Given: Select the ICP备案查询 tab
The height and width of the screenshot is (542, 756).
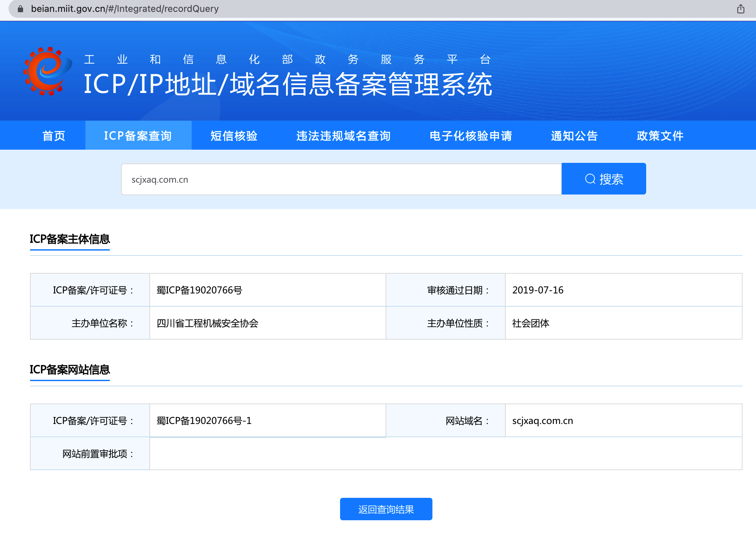Looking at the screenshot, I should (138, 135).
